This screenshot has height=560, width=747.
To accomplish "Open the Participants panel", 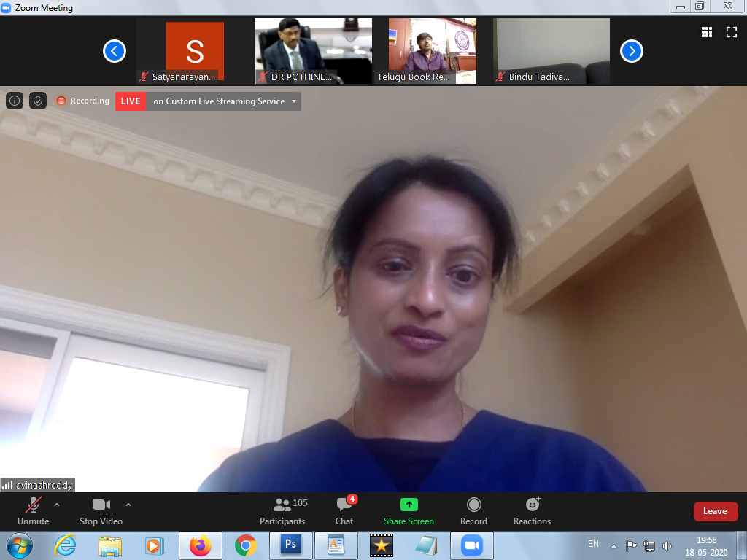I will pyautogui.click(x=282, y=511).
